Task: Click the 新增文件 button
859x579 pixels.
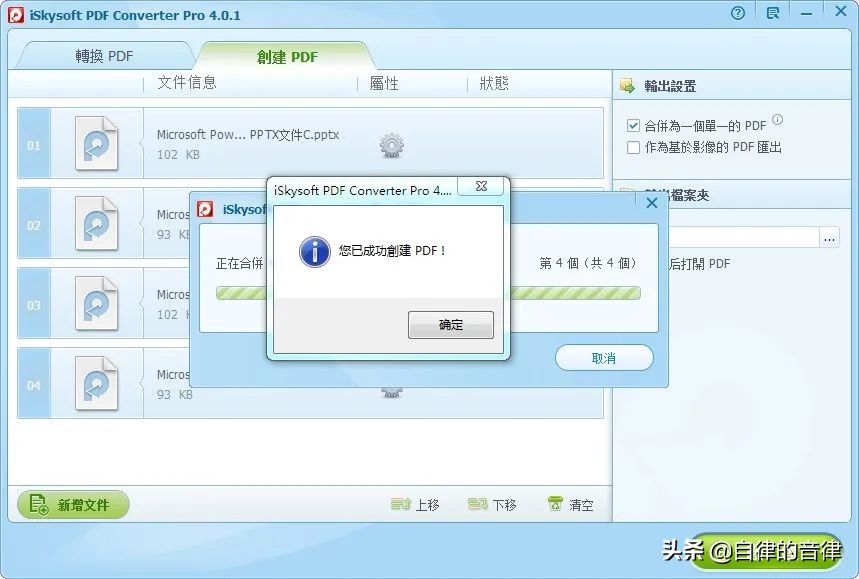Action: (x=73, y=505)
